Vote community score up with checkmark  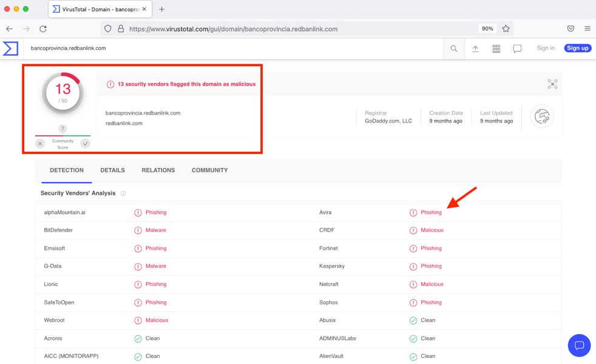click(85, 144)
